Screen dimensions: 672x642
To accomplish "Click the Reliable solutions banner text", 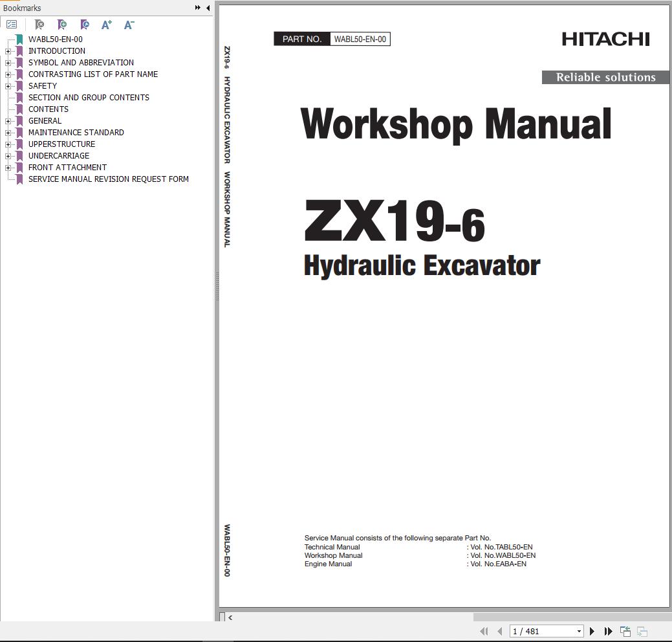I will [x=605, y=77].
